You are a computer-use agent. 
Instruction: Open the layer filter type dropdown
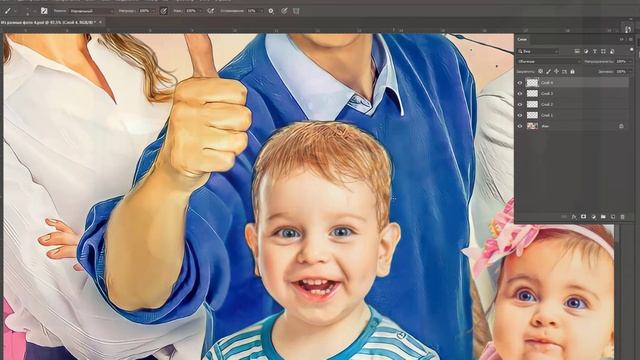538,51
